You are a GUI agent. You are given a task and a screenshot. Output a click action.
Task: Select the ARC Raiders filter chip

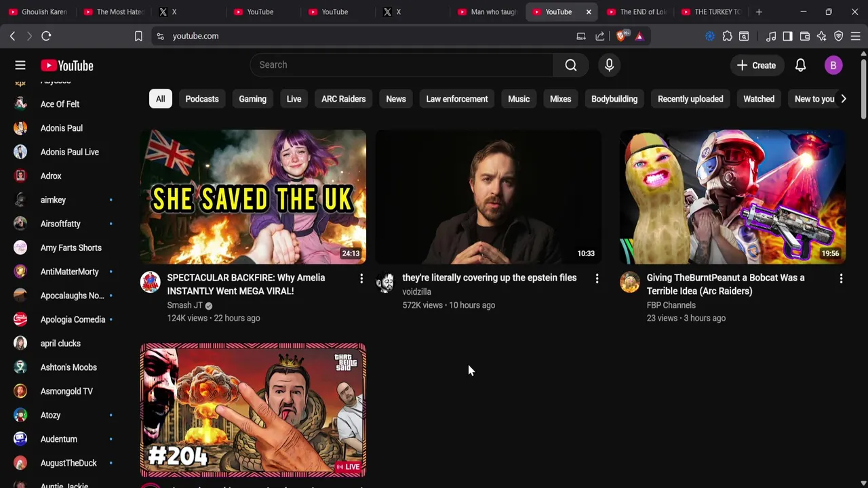pyautogui.click(x=343, y=99)
